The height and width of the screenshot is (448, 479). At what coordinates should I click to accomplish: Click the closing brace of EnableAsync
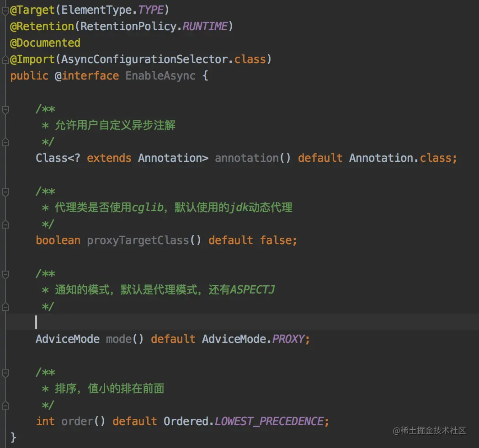13,437
